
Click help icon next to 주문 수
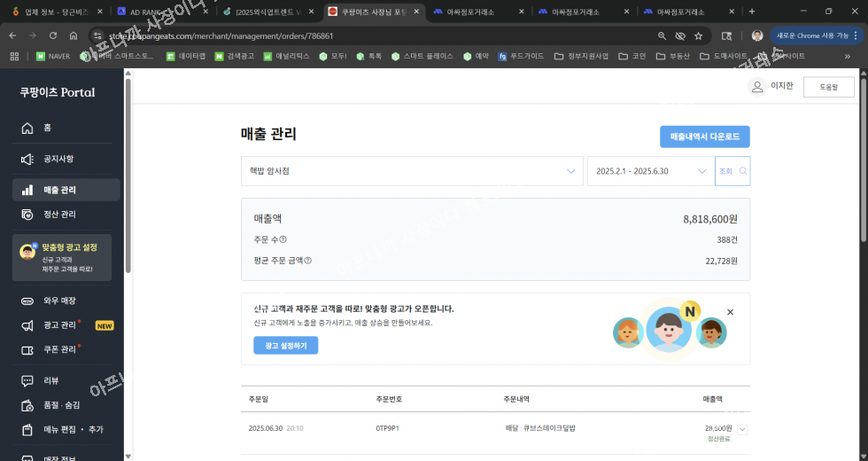tap(283, 239)
